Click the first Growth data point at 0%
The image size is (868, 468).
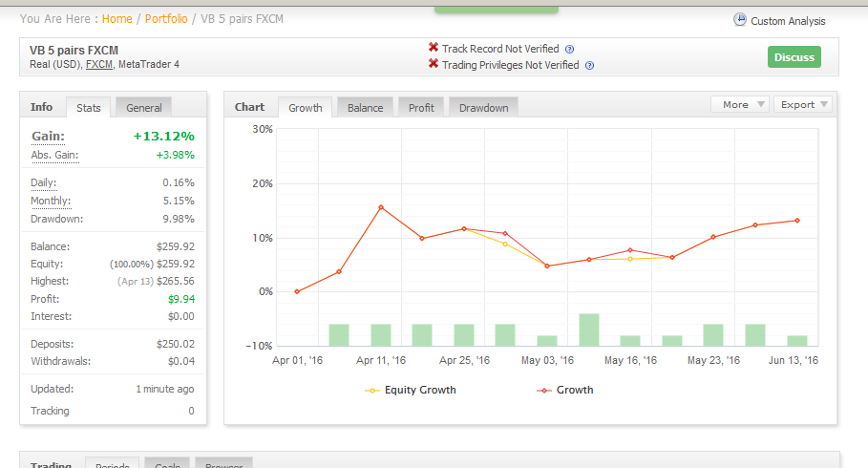tap(297, 292)
